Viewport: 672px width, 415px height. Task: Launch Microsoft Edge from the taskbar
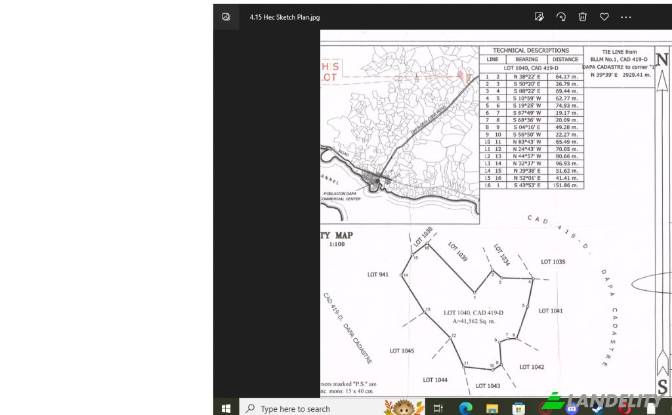click(465, 408)
